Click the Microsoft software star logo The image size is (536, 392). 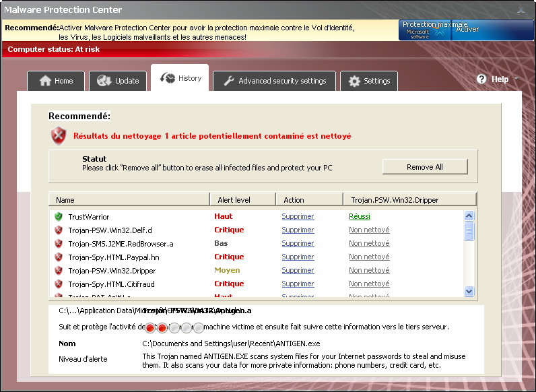pyautogui.click(x=440, y=31)
